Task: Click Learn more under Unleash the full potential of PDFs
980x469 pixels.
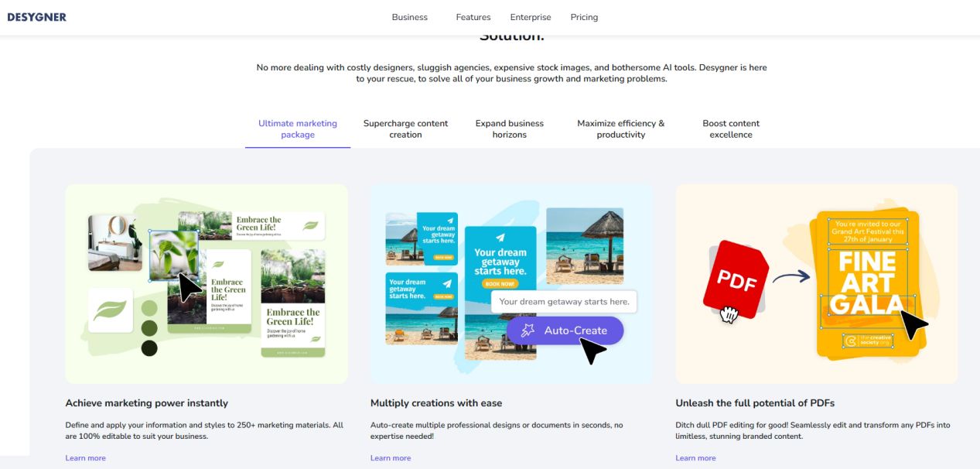Action: point(695,458)
